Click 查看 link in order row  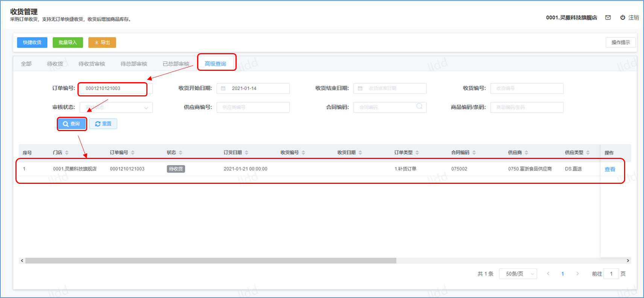tap(610, 169)
